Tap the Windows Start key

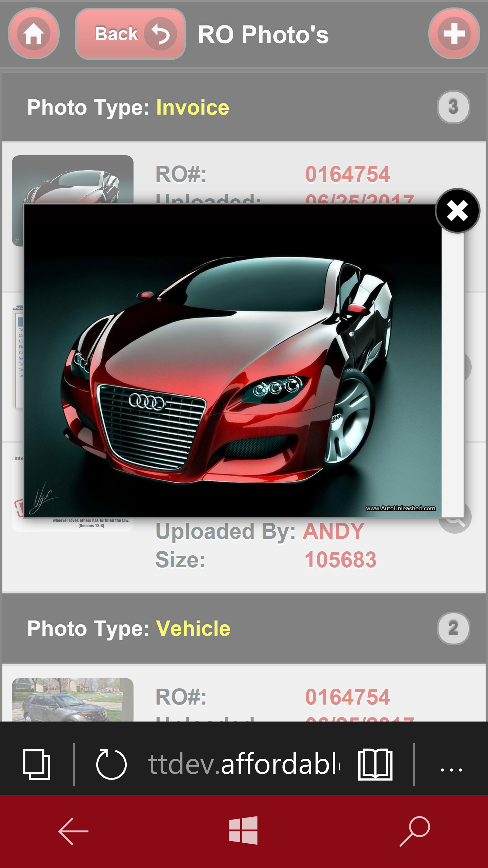coord(243,830)
